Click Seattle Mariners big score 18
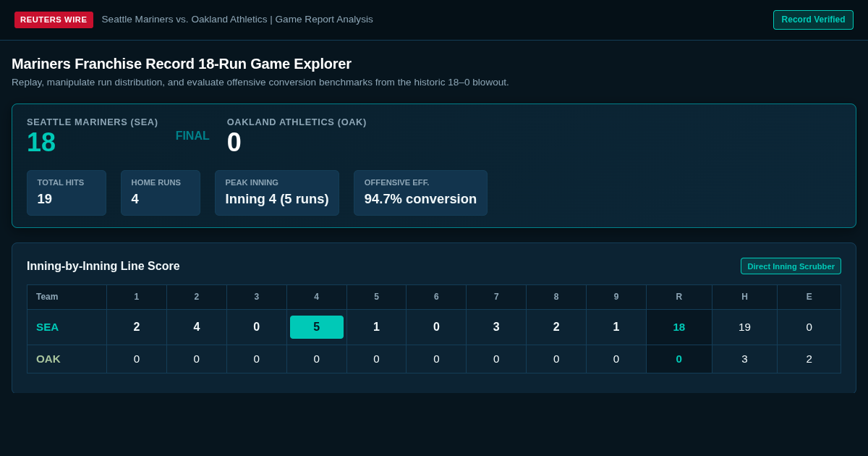 coord(41,143)
